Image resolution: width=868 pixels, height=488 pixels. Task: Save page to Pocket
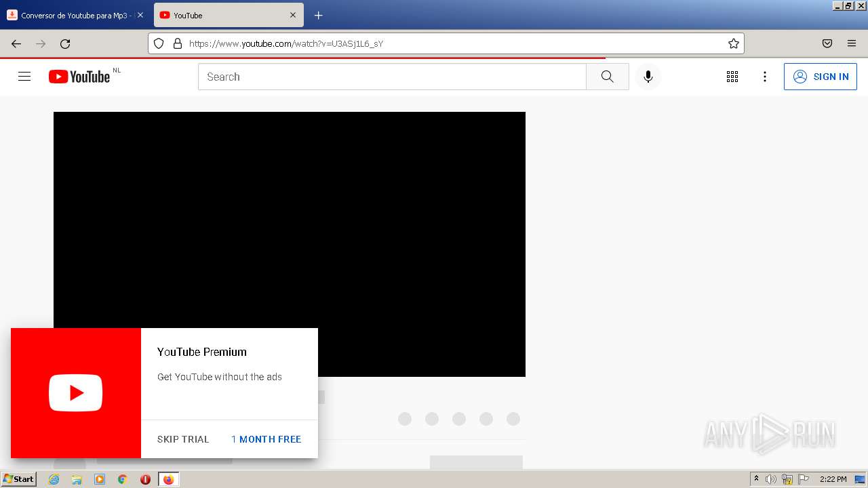pos(827,43)
